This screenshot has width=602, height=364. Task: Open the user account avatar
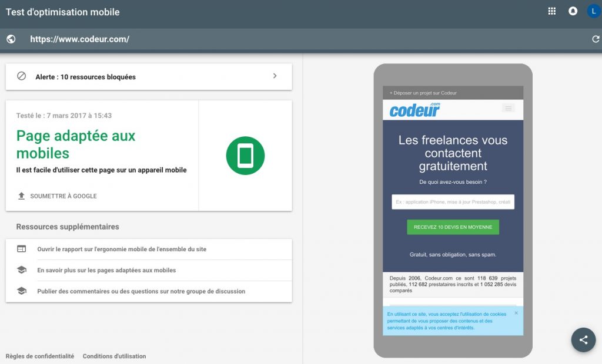[593, 11]
